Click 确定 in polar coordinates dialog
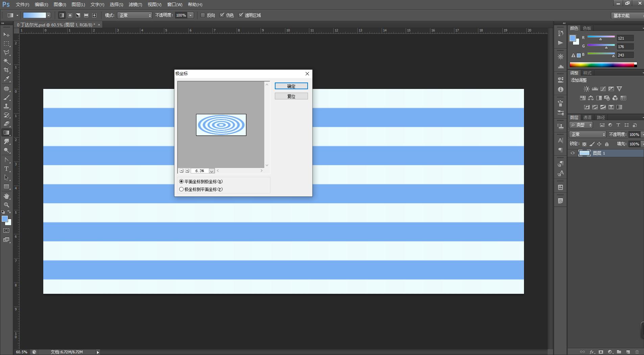This screenshot has height=355, width=644. pos(291,86)
